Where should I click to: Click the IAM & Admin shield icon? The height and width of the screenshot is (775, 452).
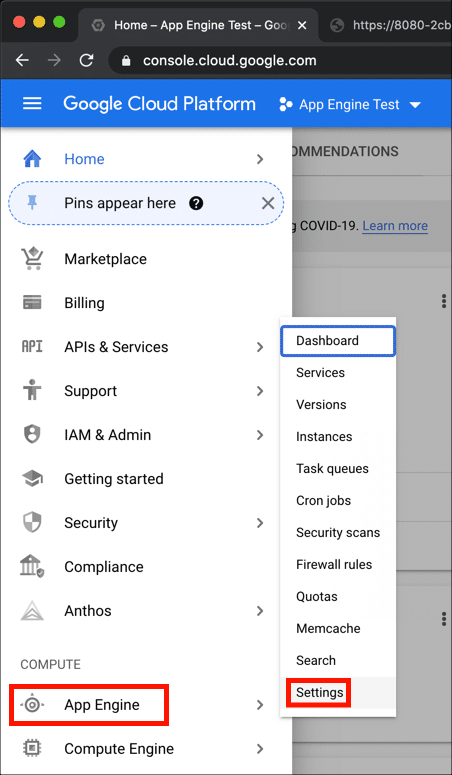[32, 434]
